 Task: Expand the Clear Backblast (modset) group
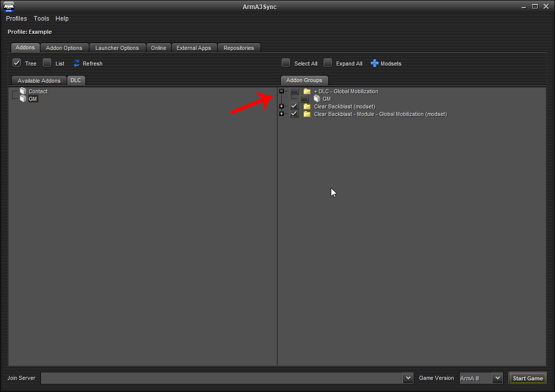[x=281, y=106]
